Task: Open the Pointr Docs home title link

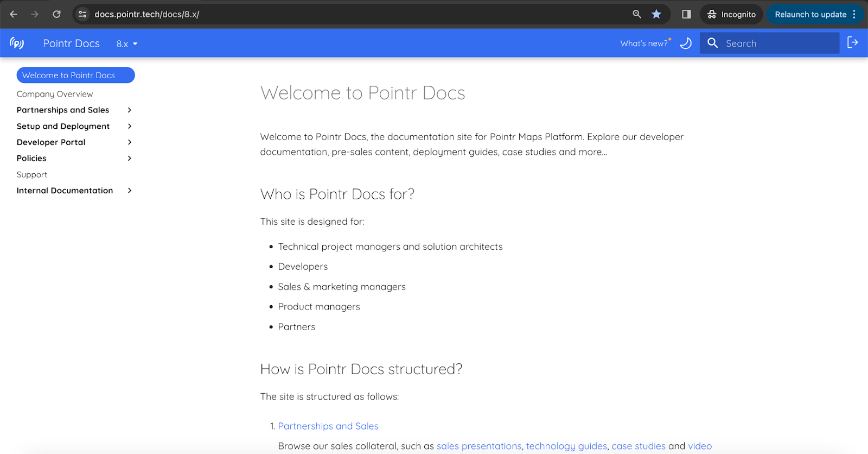Action: tap(71, 43)
